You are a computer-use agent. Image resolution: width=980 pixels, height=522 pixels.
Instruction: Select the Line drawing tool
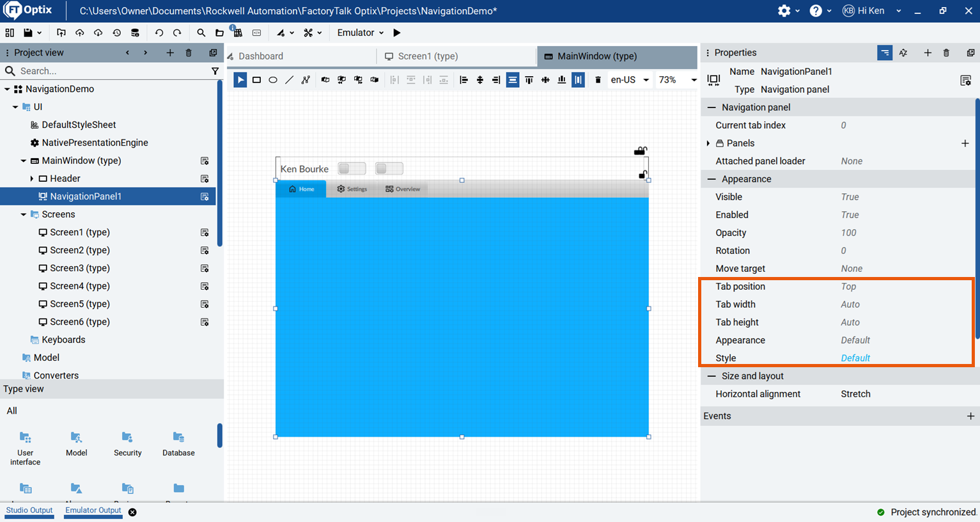tap(290, 80)
